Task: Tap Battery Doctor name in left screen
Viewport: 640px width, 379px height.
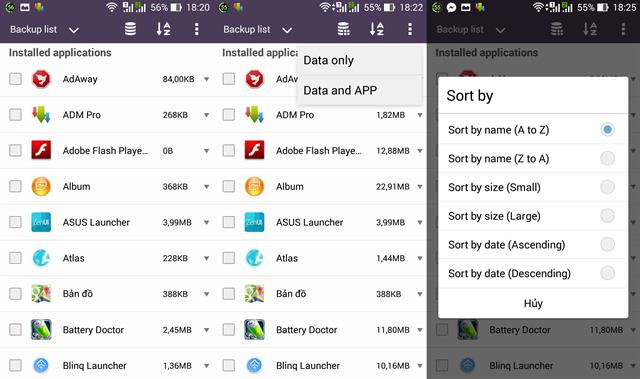Action: click(x=93, y=330)
